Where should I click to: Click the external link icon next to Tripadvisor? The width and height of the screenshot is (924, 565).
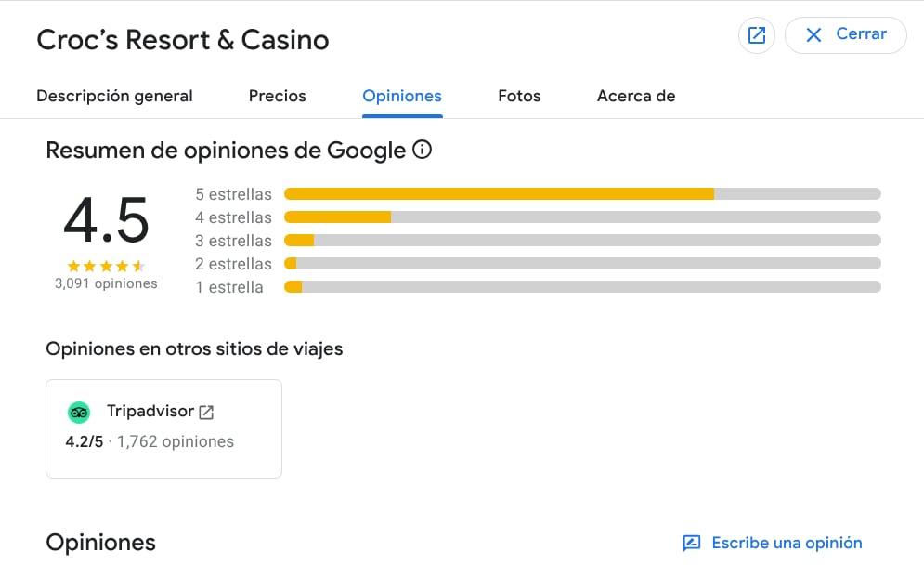tap(206, 412)
